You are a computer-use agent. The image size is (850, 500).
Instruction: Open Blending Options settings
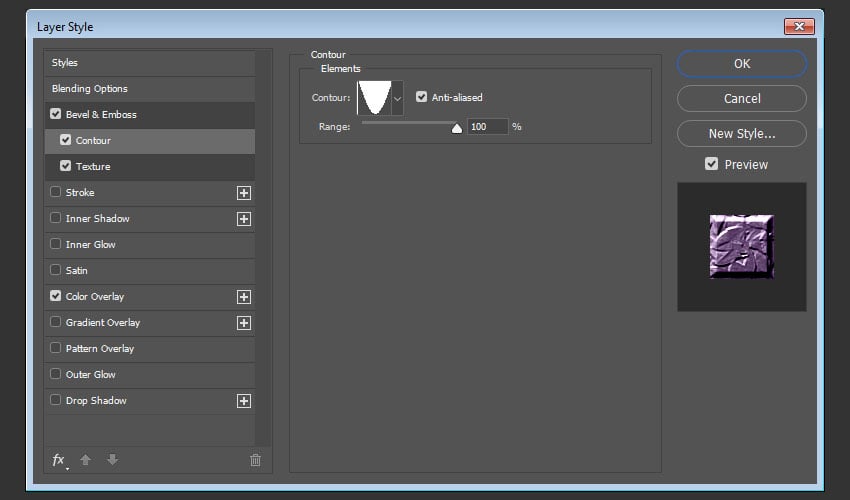tap(150, 89)
